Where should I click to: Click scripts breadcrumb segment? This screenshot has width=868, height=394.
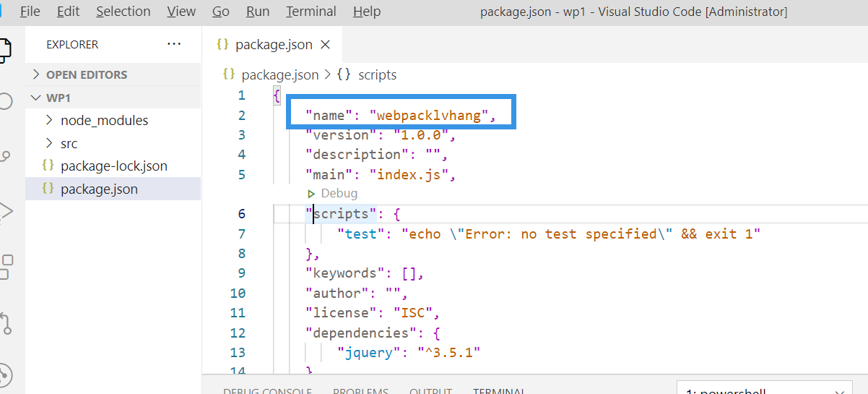pos(377,74)
